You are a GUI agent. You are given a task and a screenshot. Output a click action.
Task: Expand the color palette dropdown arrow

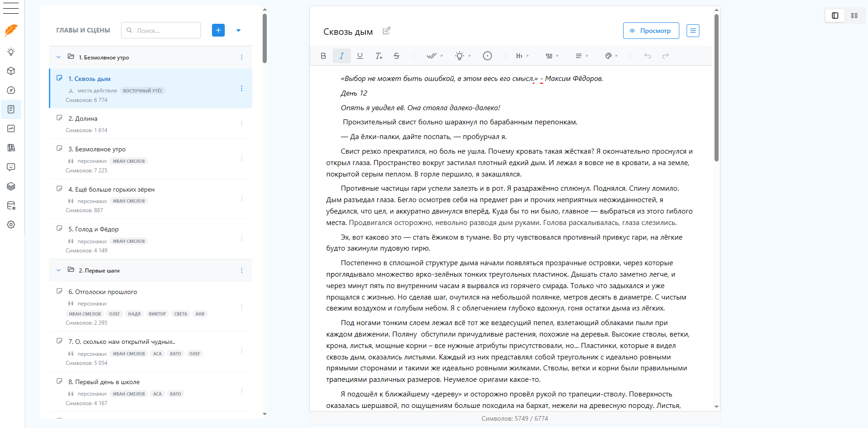617,56
